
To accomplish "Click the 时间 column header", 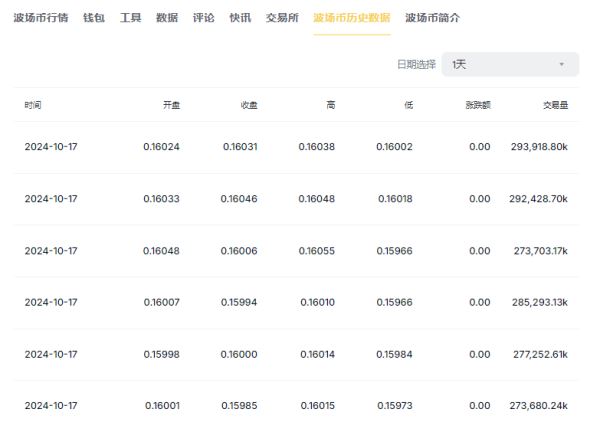I will pyautogui.click(x=33, y=105).
